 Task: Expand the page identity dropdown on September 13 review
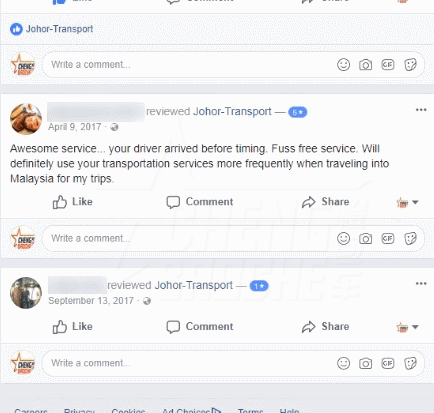tap(407, 327)
